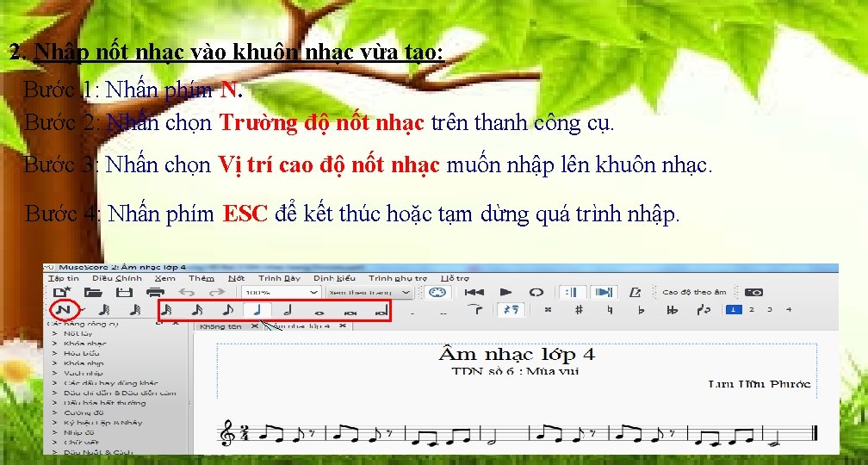
Task: Toggle the rest input button
Action: [512, 309]
